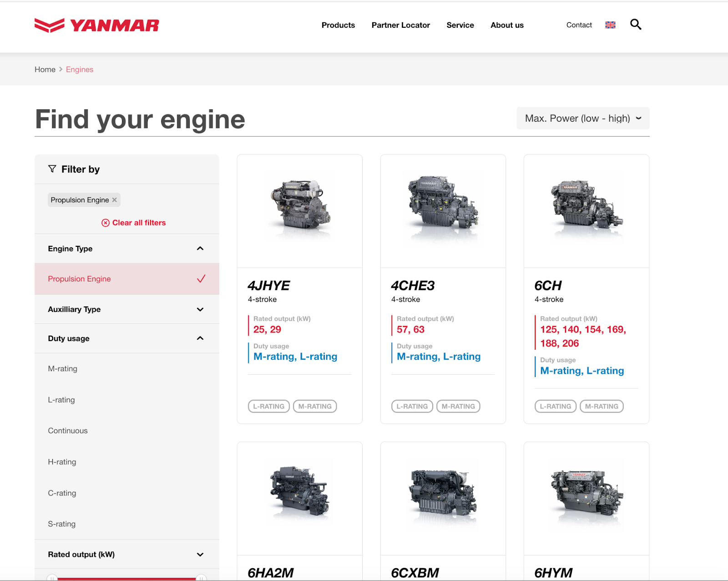Click the left rated output slider handle
The image size is (728, 581).
click(52, 578)
